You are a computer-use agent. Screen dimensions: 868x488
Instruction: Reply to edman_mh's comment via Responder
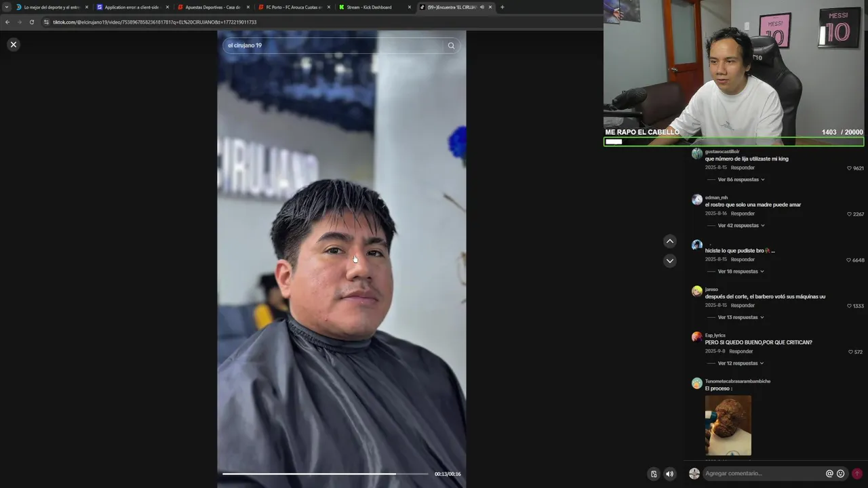click(743, 213)
